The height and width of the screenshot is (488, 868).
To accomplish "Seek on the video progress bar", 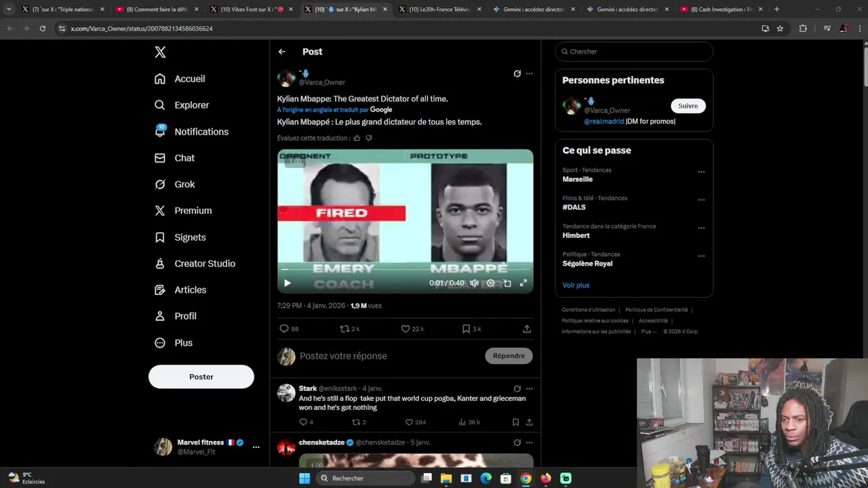I will [405, 270].
